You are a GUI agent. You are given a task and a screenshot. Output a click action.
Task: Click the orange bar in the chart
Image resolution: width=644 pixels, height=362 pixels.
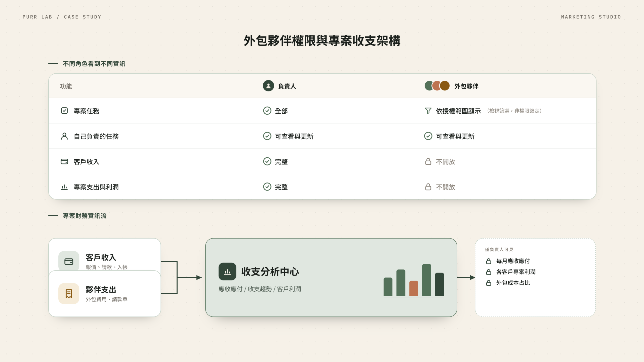click(414, 288)
